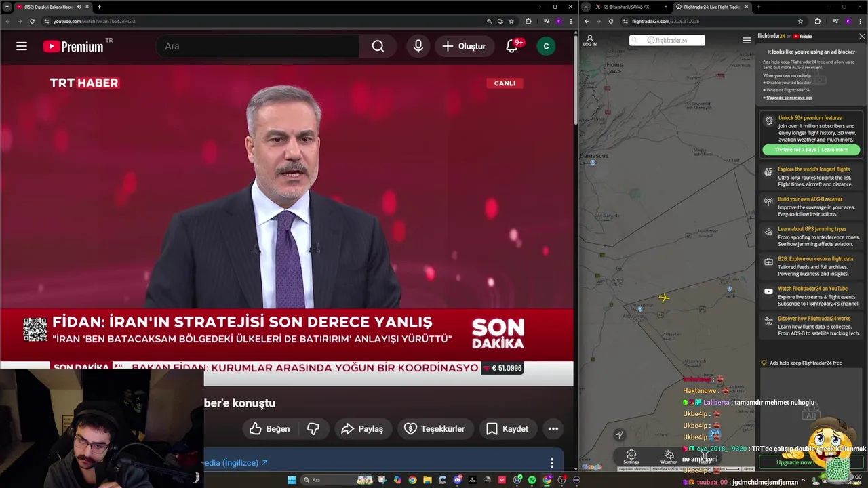This screenshot has height=488, width=868.
Task: Open 'B2B: Explore our custom flight data'
Action: [x=811, y=266]
